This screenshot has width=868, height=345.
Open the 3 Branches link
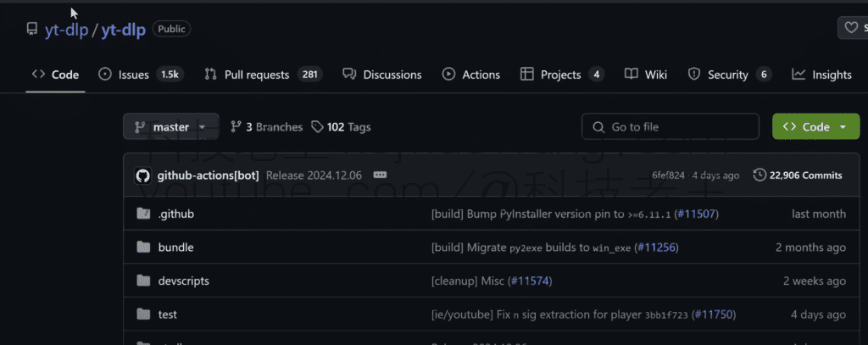point(266,127)
